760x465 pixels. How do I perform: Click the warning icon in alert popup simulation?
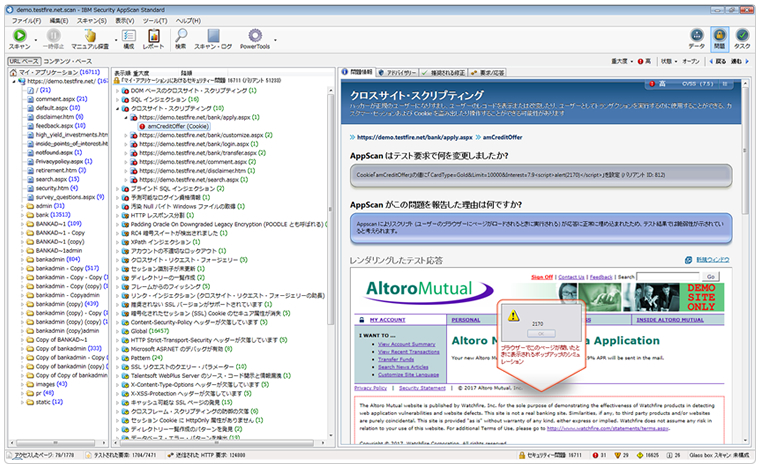513,316
